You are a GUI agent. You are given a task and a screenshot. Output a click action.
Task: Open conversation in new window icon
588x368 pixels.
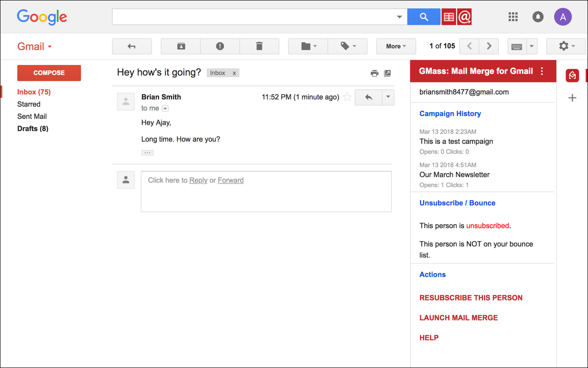(387, 73)
